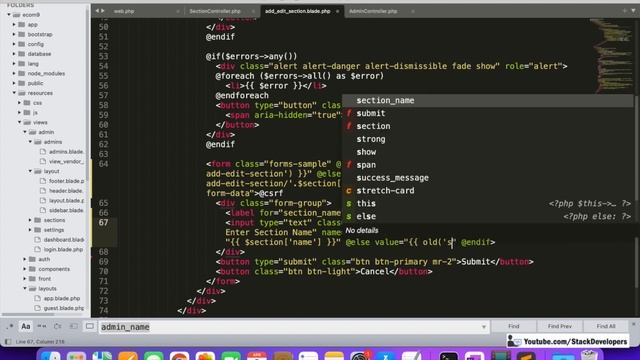Open FaceTime in the Dock
Screen dimensions: 640x360
pyautogui.click(x=231, y=356)
